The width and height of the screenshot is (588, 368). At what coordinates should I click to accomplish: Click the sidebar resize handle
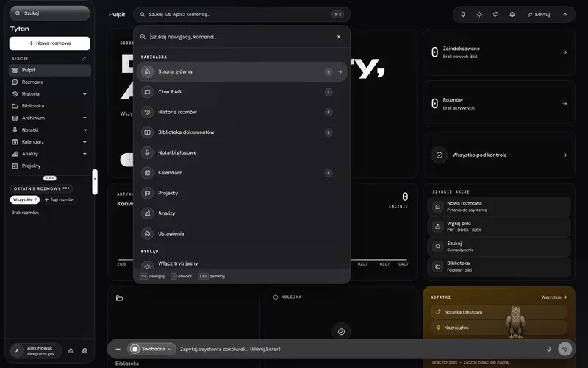pos(95,182)
